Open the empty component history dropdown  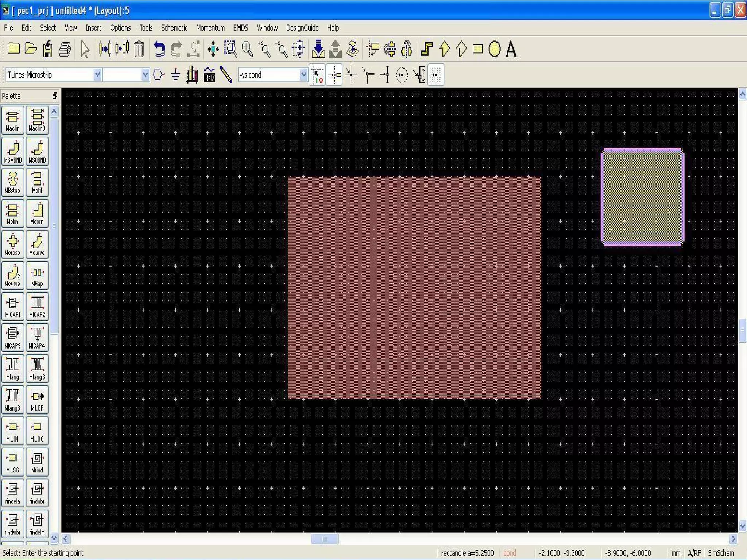point(145,75)
